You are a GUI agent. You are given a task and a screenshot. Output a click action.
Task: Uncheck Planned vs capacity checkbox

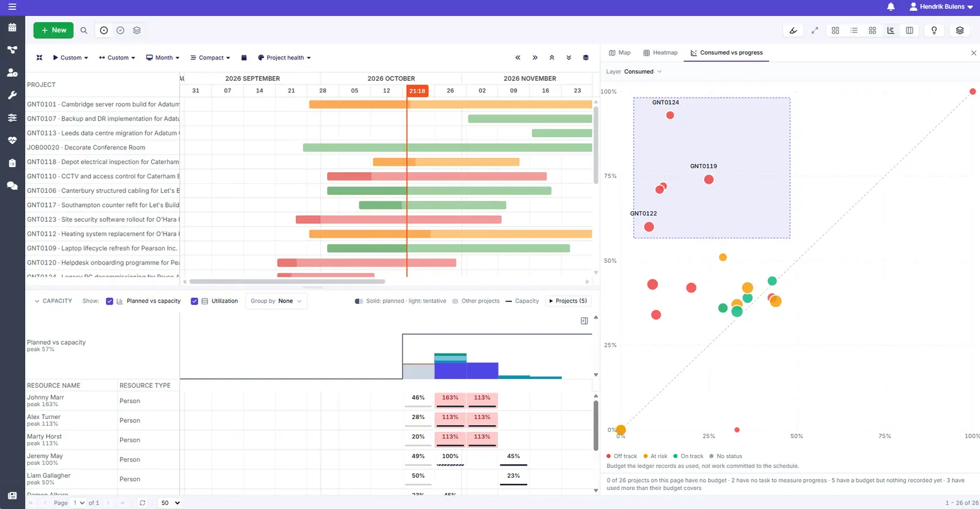[x=110, y=301]
